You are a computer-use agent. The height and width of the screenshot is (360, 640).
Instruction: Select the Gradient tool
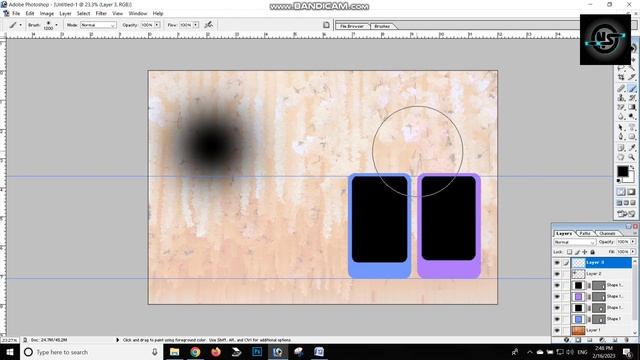click(x=633, y=107)
